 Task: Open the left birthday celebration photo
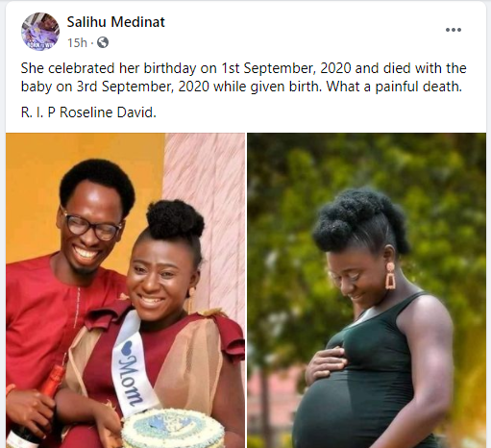[x=125, y=290]
